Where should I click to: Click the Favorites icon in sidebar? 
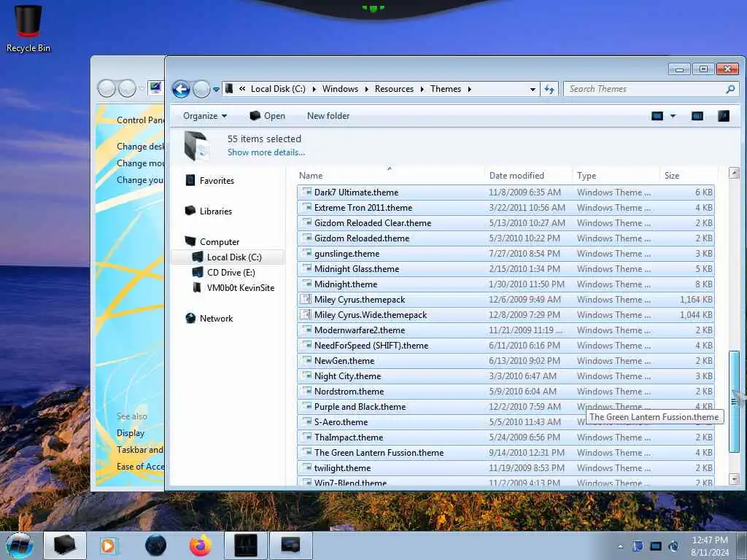190,180
